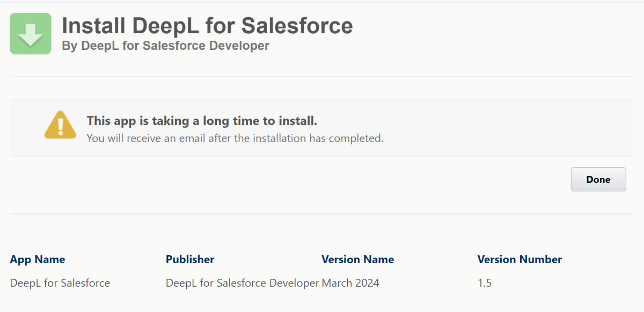Click the Publisher column header
644x312 pixels.
click(x=190, y=259)
